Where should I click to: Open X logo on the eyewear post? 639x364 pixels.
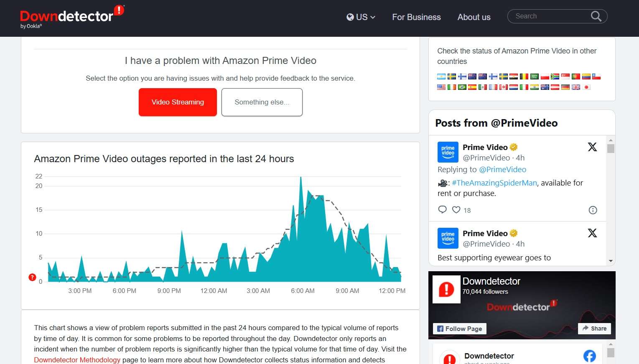[592, 233]
